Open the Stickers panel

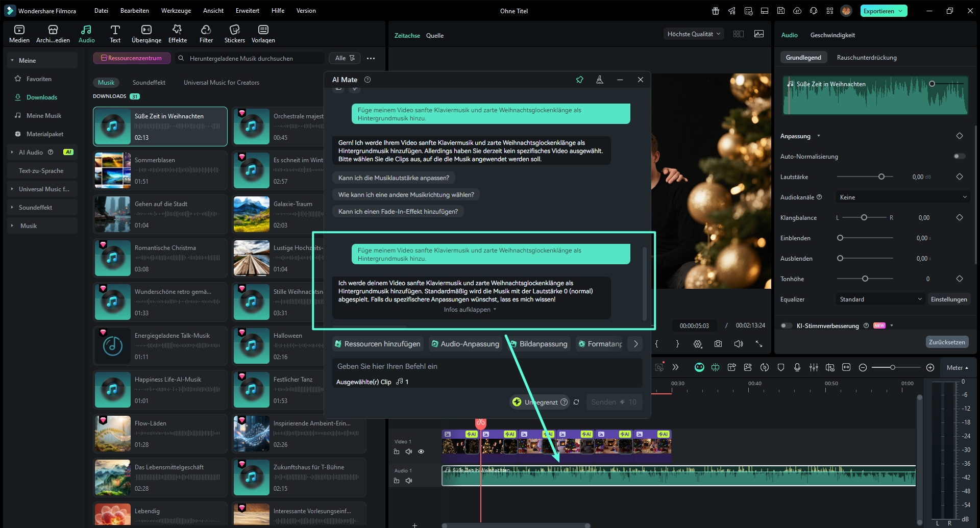click(x=234, y=34)
